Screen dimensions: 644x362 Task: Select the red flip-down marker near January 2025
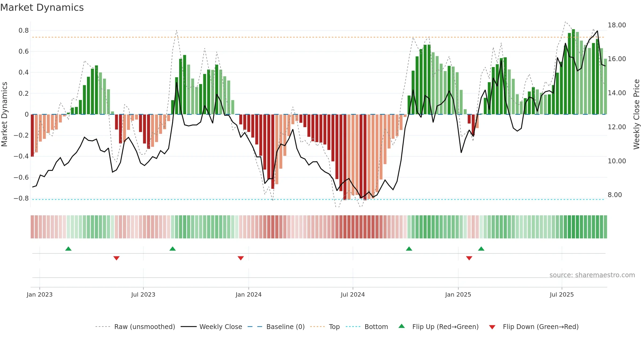point(469,258)
